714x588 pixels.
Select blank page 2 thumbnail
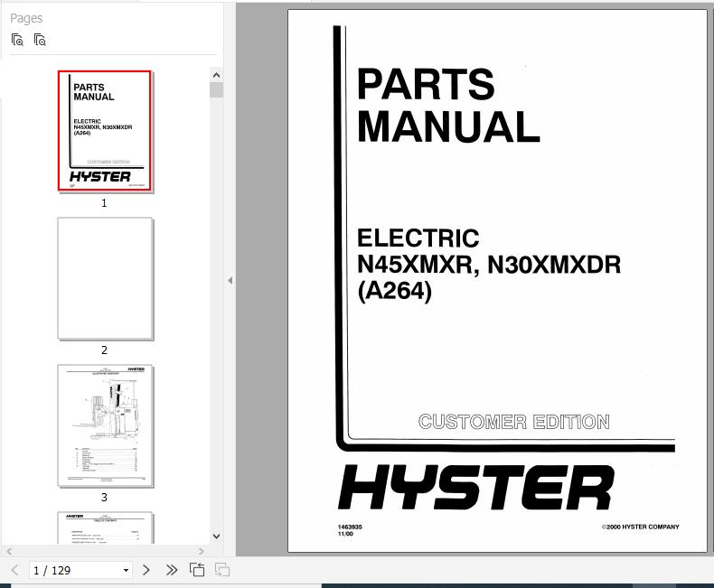[105, 278]
